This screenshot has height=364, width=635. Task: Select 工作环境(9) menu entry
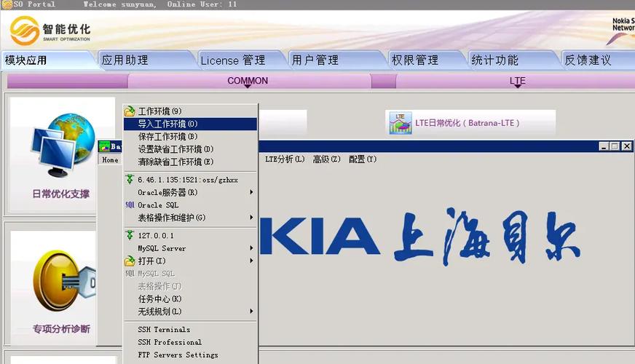(x=190, y=111)
